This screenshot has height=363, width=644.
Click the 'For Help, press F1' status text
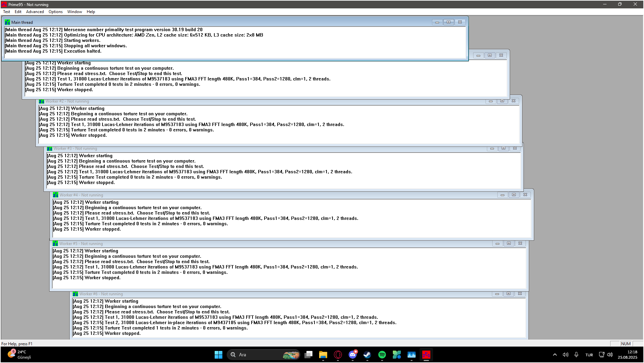coord(17,344)
